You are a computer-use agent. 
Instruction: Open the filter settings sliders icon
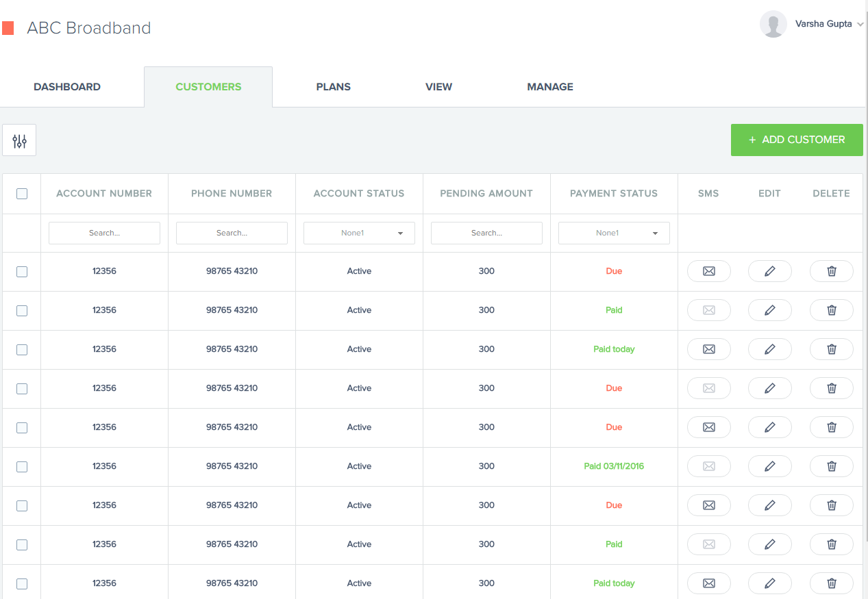pos(19,140)
